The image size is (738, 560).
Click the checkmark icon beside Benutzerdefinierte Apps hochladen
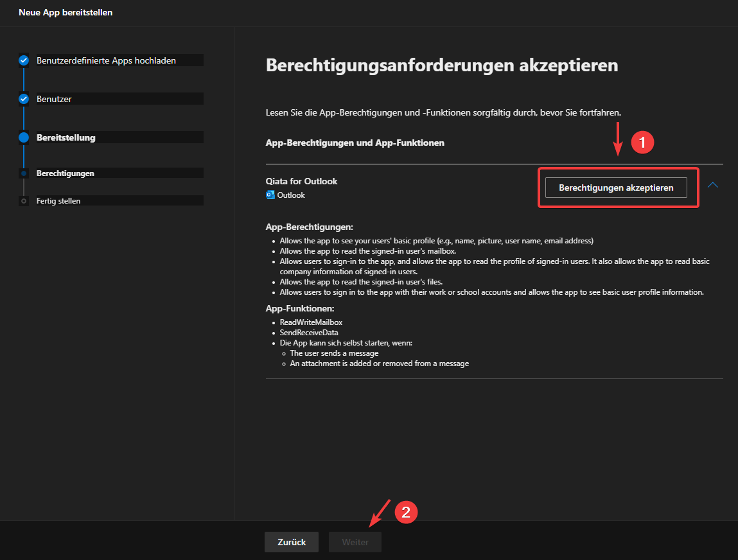point(24,60)
